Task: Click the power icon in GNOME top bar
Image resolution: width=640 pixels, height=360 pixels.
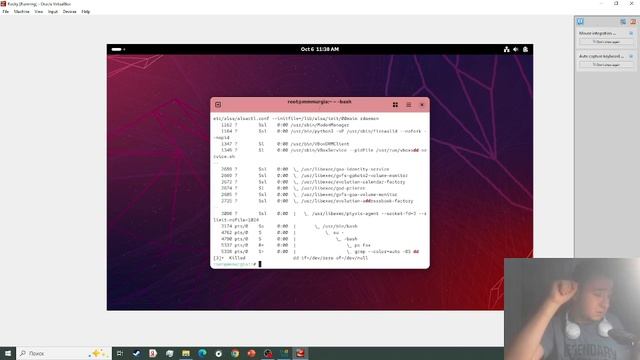Action: pos(525,49)
